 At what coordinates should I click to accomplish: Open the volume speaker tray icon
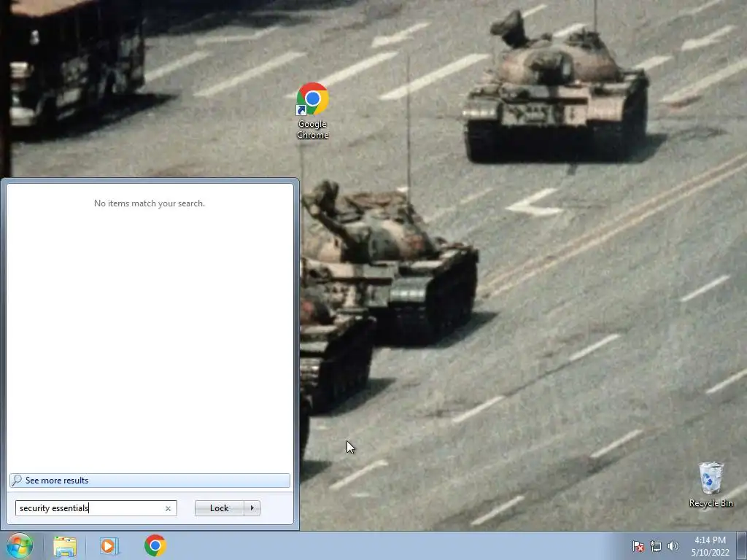(673, 546)
